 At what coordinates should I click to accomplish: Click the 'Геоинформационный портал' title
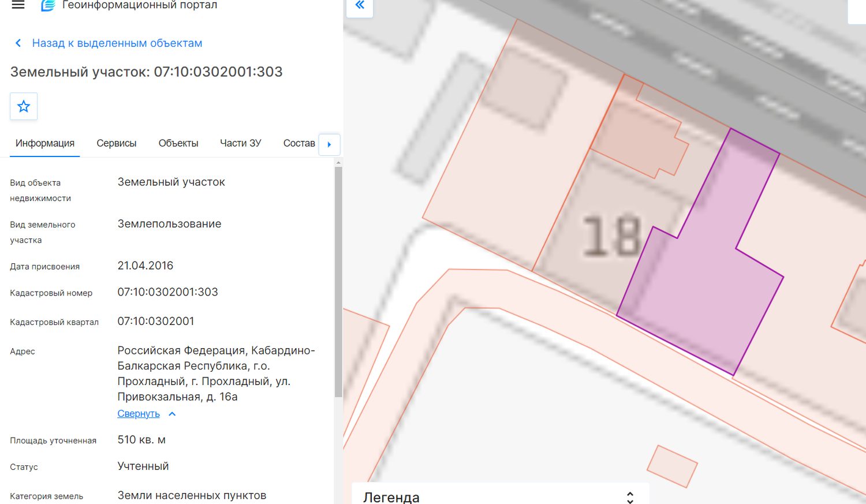140,5
